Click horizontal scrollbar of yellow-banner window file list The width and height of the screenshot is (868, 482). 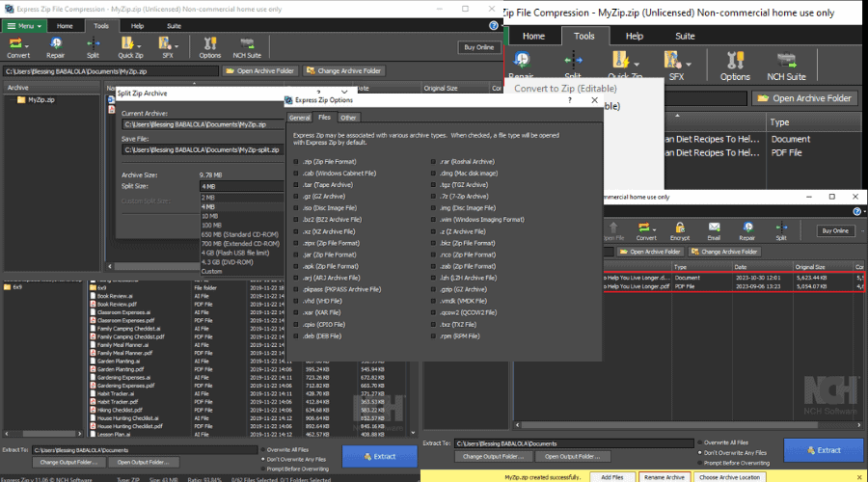pyautogui.click(x=689, y=425)
